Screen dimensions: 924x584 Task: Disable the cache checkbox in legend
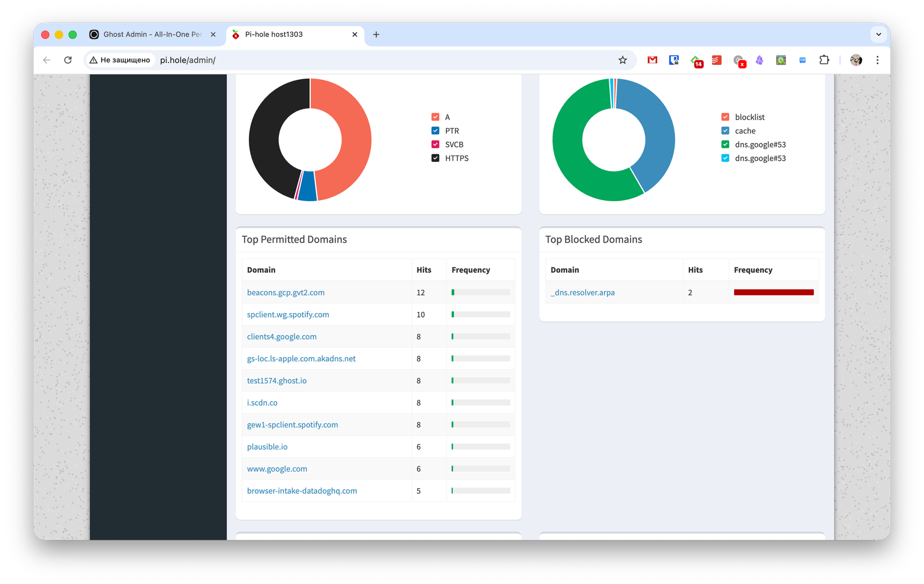[x=725, y=131]
